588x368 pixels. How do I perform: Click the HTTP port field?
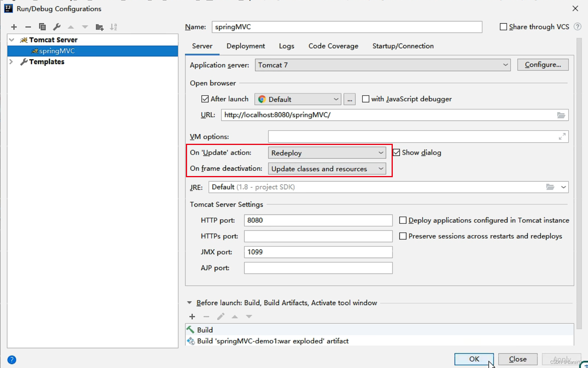tap(318, 220)
